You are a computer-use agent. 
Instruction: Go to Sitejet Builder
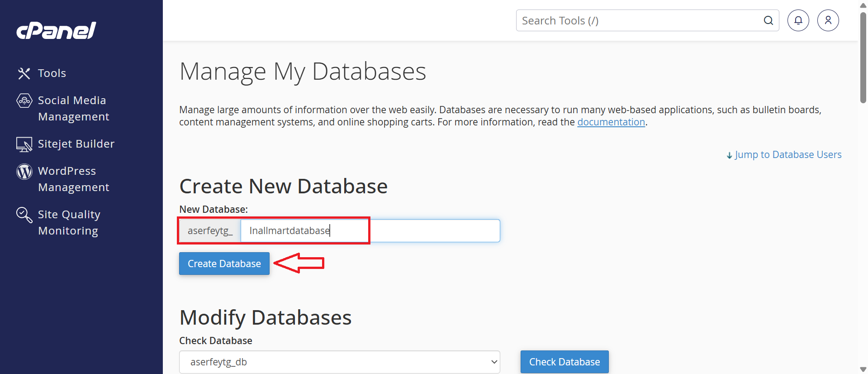[76, 144]
